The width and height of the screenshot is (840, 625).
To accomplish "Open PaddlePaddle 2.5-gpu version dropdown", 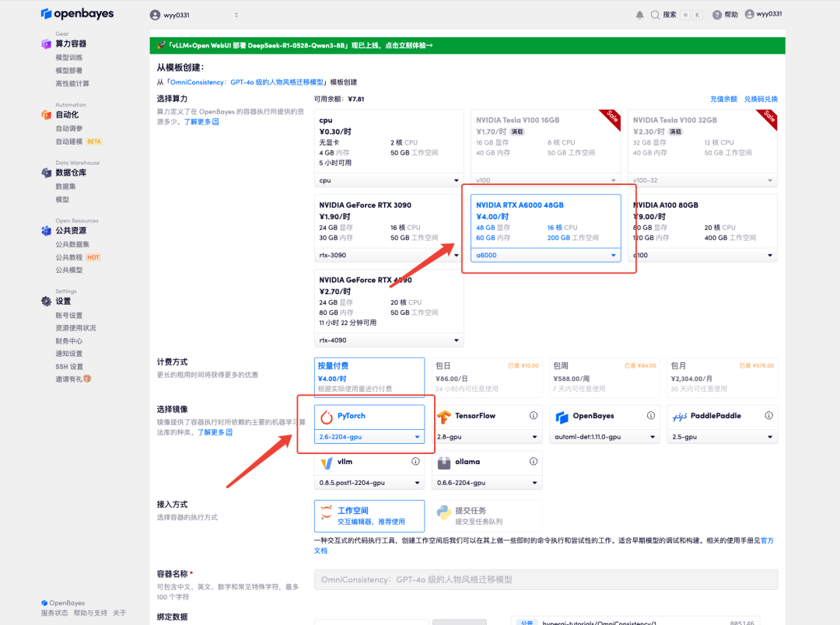I will pos(723,437).
